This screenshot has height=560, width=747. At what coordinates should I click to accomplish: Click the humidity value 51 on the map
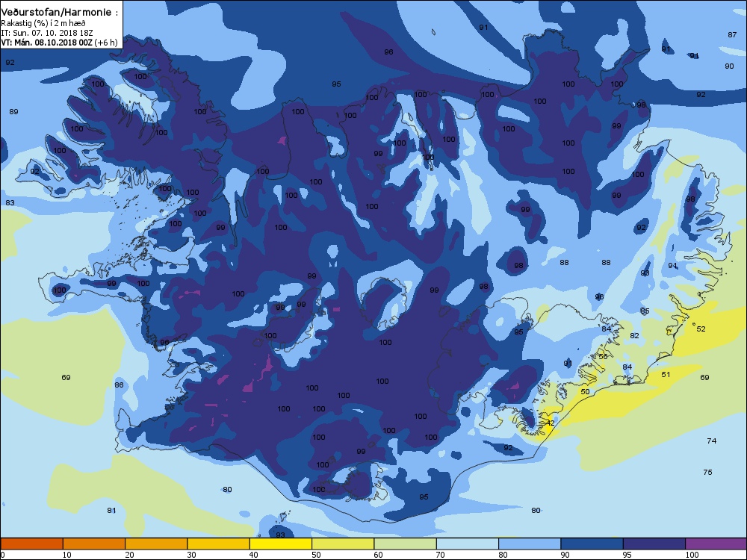[666, 375]
